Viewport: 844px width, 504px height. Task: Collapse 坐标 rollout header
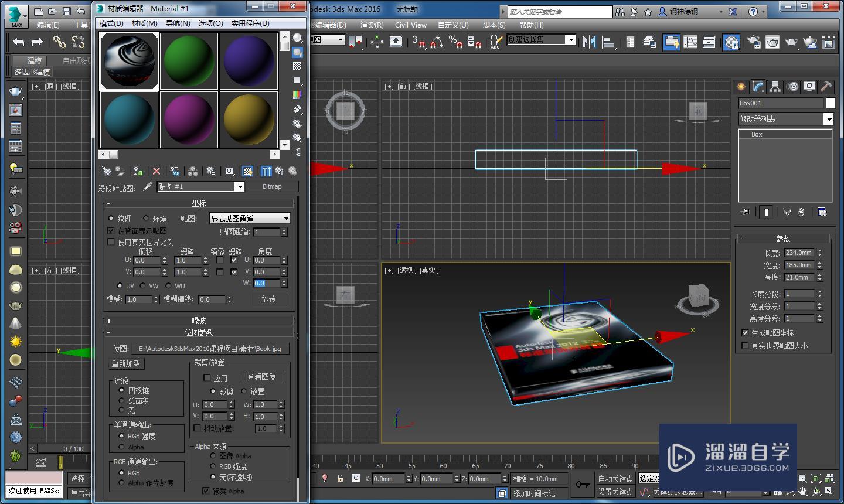coord(199,203)
